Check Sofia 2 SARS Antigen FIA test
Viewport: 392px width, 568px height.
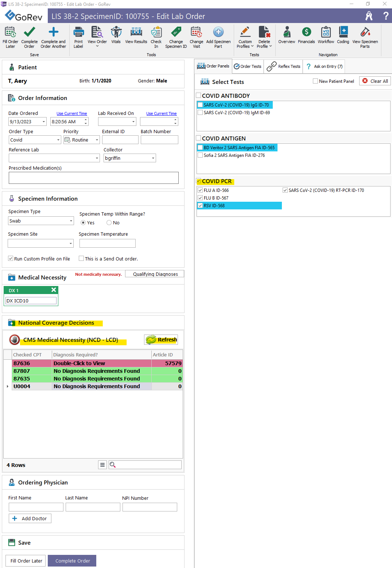point(200,155)
